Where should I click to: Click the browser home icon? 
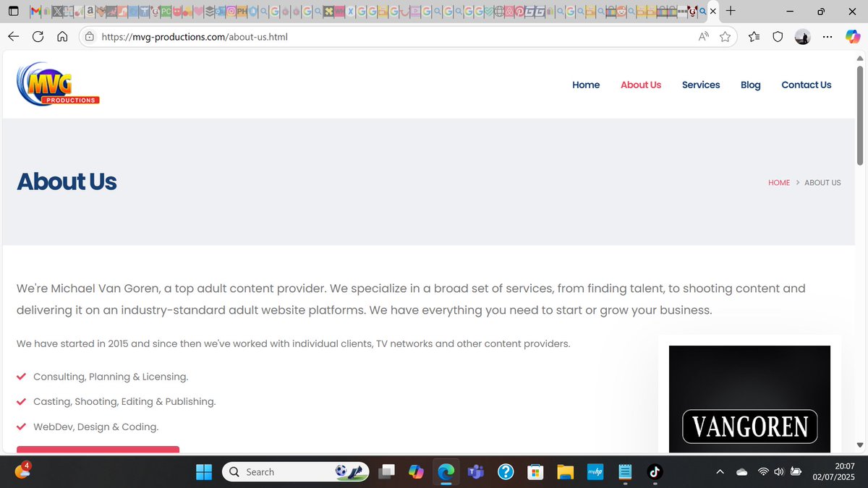click(x=62, y=37)
